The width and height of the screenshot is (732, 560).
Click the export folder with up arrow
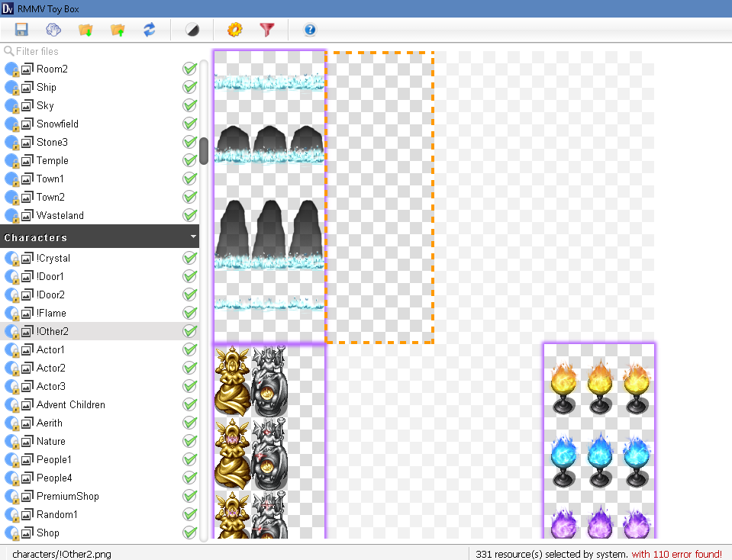[118, 30]
